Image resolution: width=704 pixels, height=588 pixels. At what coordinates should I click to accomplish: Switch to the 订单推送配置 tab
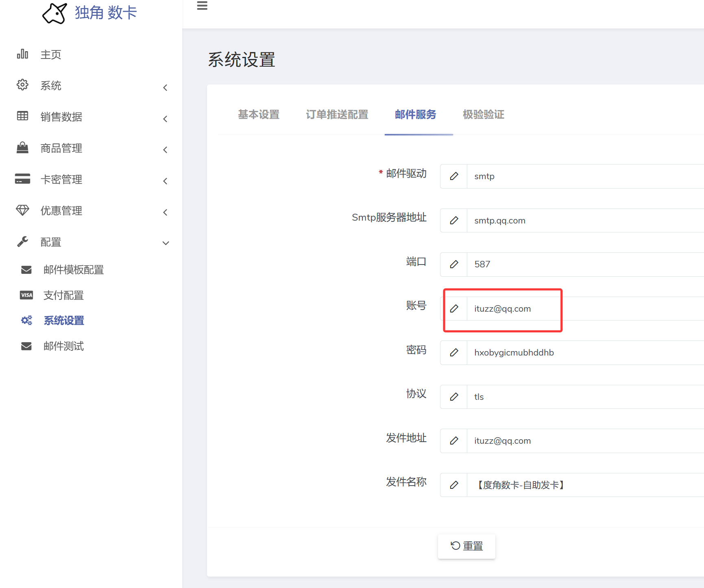[337, 115]
